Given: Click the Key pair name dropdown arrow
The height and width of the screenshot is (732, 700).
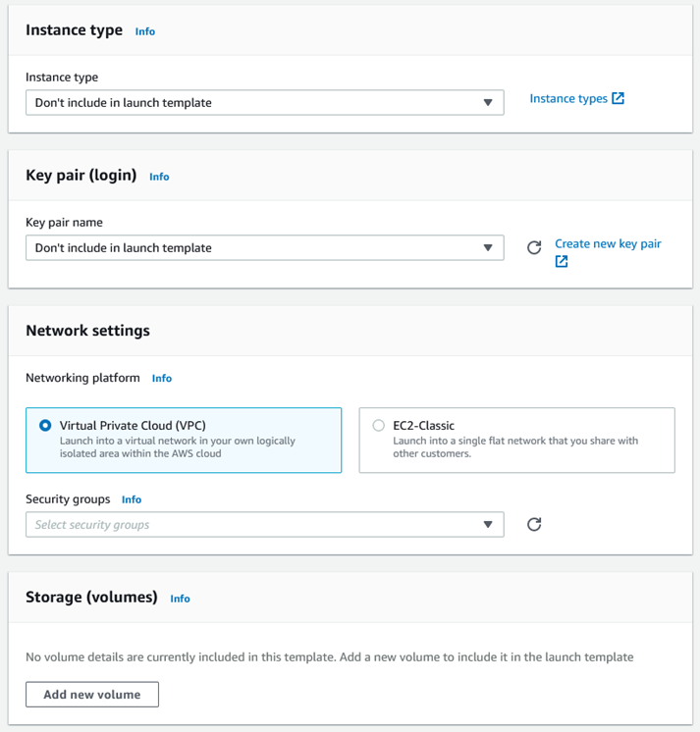Looking at the screenshot, I should (x=488, y=248).
